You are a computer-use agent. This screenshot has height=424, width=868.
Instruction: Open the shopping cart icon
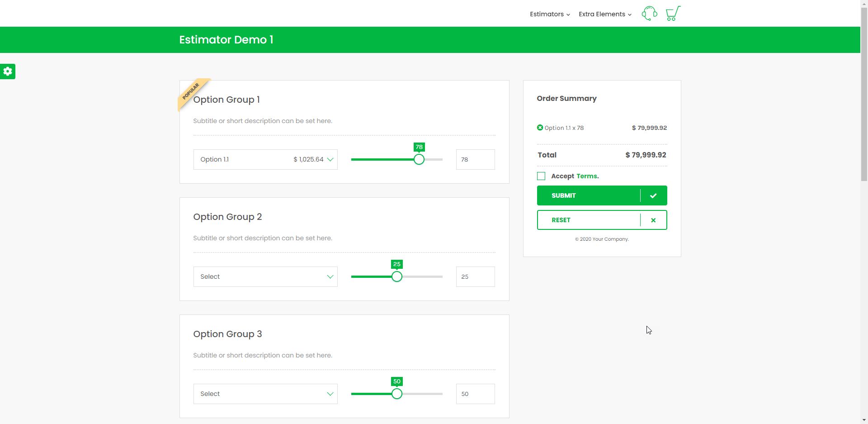[x=673, y=14]
